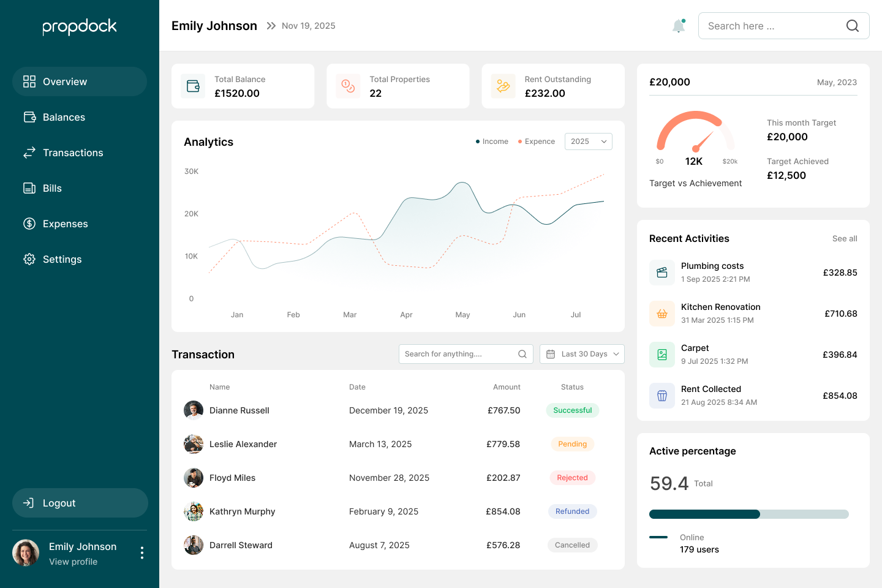882x588 pixels.
Task: Toggle the Income legend in Analytics
Action: [x=492, y=141]
